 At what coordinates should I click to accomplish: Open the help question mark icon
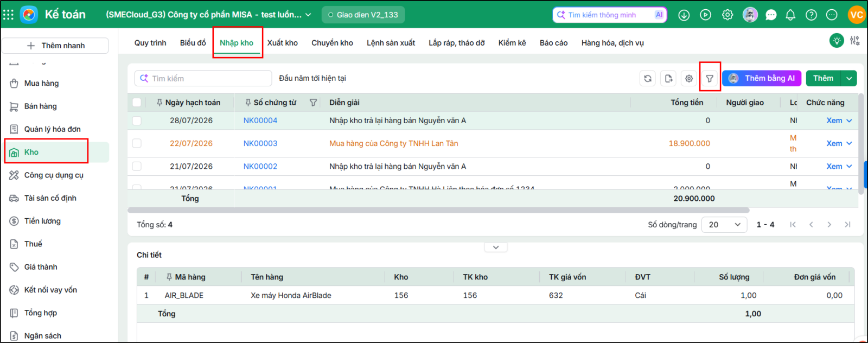point(811,15)
